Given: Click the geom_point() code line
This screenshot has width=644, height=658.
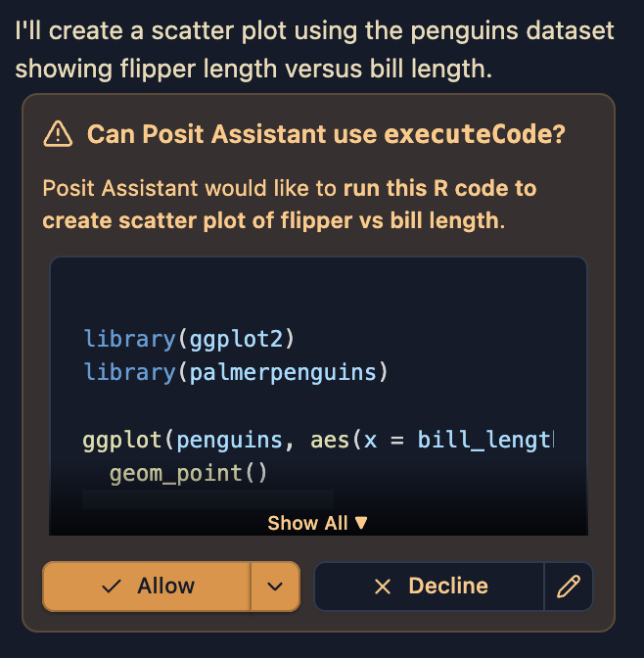Looking at the screenshot, I should (188, 473).
